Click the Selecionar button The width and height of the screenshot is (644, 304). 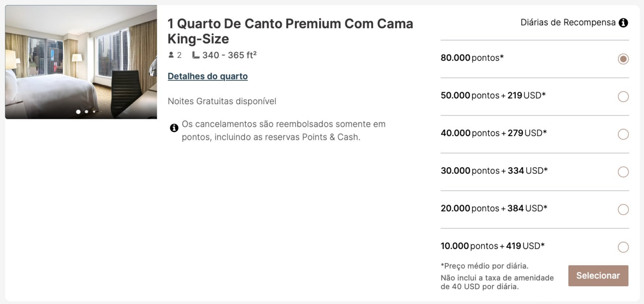pos(598,276)
